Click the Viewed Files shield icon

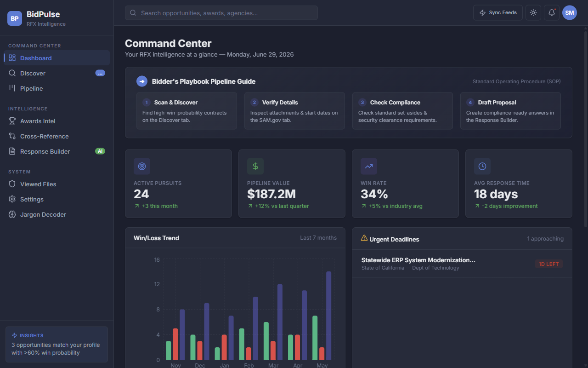tap(12, 184)
